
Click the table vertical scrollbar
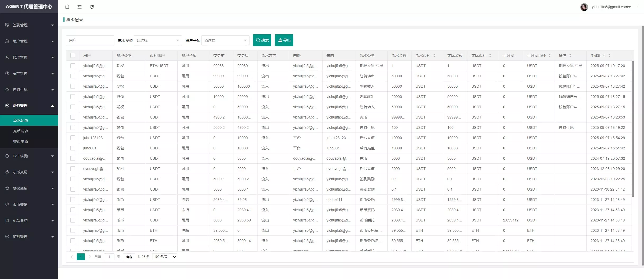(633, 129)
